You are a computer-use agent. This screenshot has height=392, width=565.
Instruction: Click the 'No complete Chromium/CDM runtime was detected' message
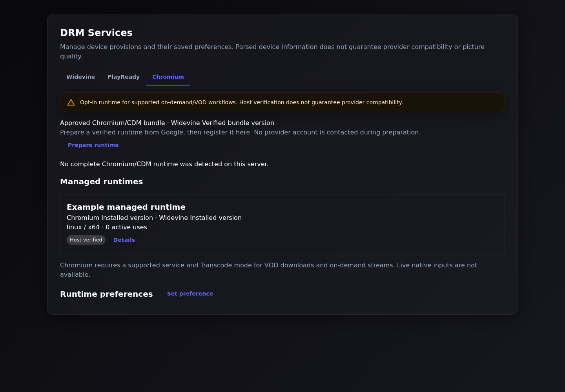(x=164, y=164)
